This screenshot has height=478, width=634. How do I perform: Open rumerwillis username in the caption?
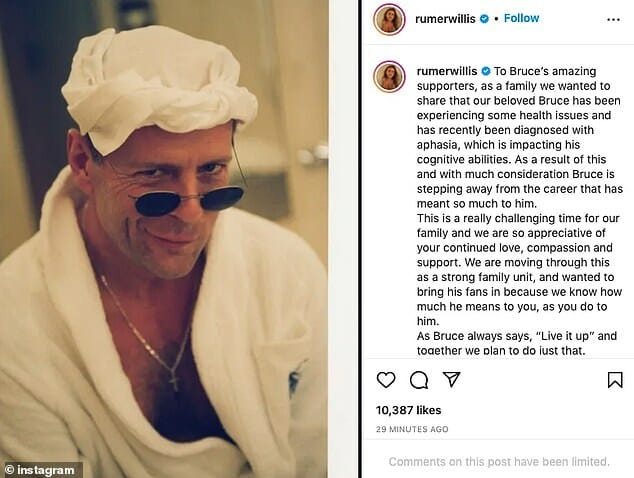point(447,71)
